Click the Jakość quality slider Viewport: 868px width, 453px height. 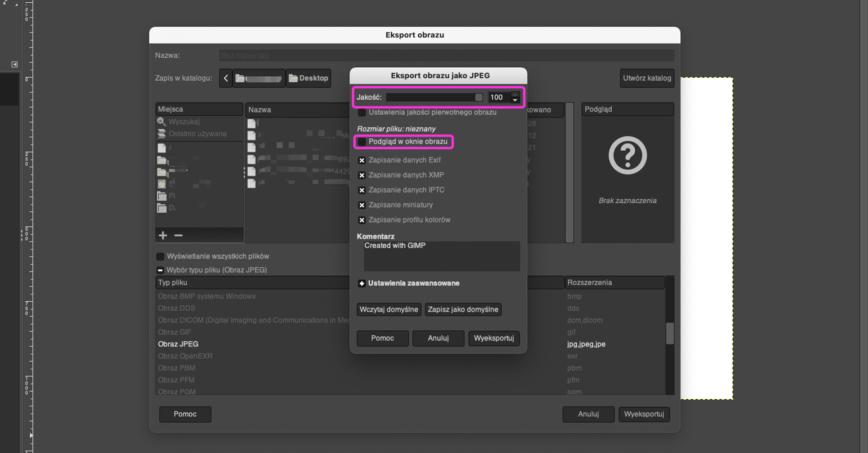[434, 97]
